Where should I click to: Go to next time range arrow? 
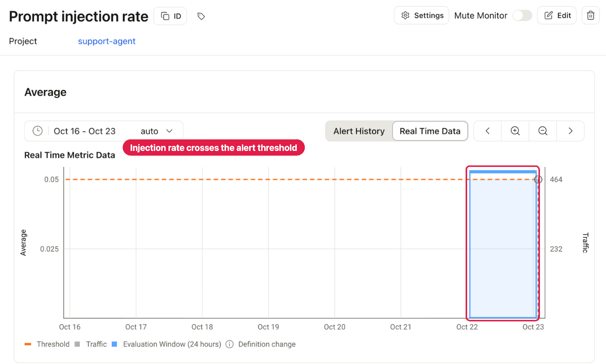pos(570,131)
